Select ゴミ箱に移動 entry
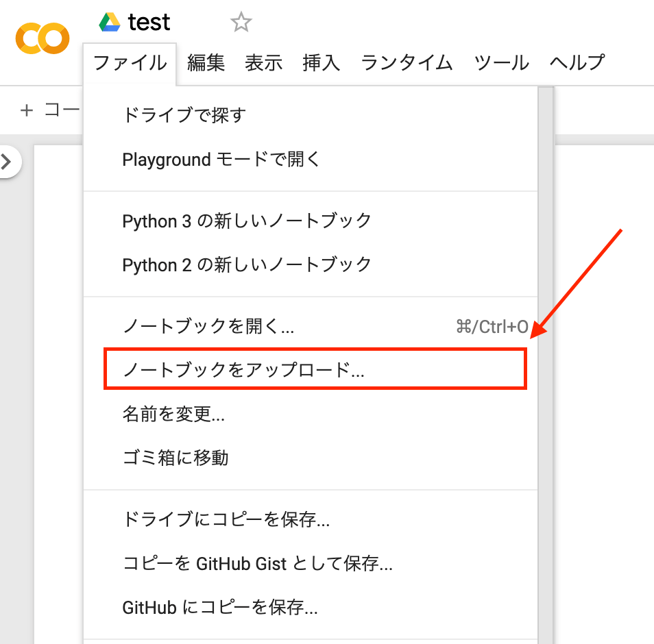This screenshot has width=654, height=644. 311,458
